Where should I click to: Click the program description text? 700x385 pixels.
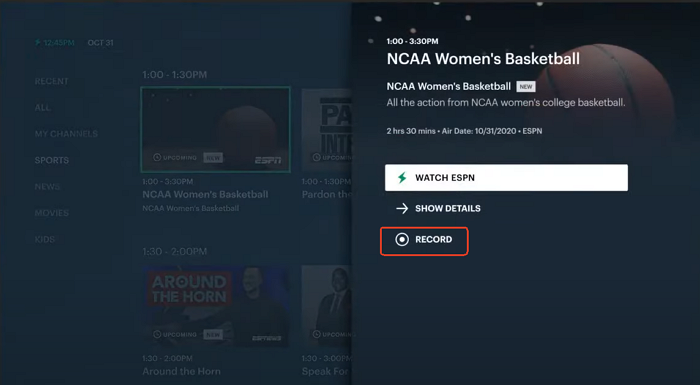[506, 103]
